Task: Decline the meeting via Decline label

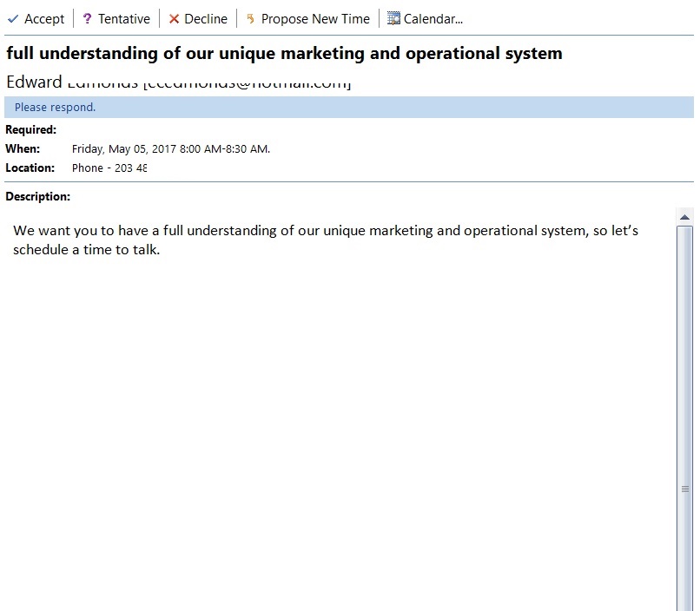Action: click(x=207, y=18)
